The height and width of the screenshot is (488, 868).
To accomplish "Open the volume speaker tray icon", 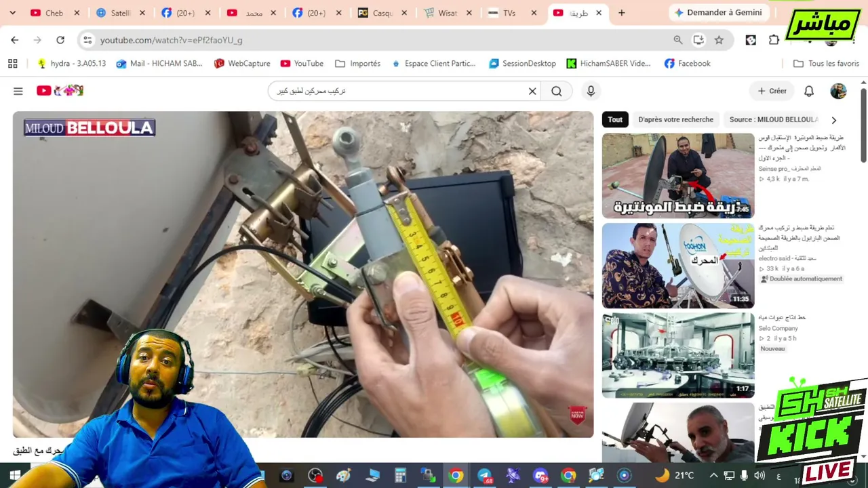I will (x=759, y=475).
